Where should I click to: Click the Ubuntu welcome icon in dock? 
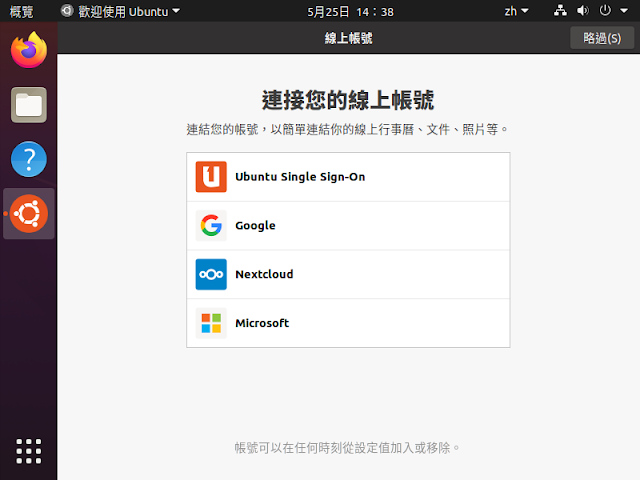coord(29,213)
